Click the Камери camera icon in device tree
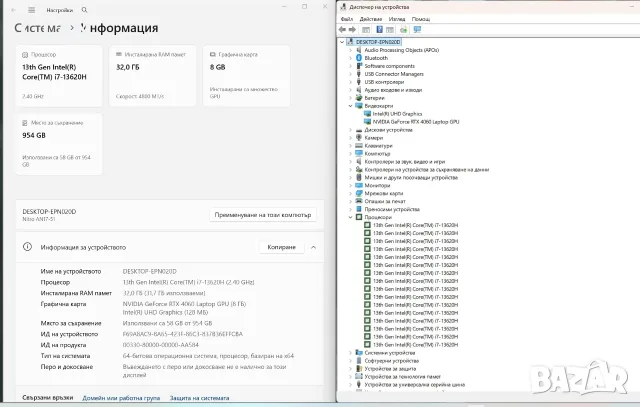Viewport: 640px width, 407px height. pos(359,138)
